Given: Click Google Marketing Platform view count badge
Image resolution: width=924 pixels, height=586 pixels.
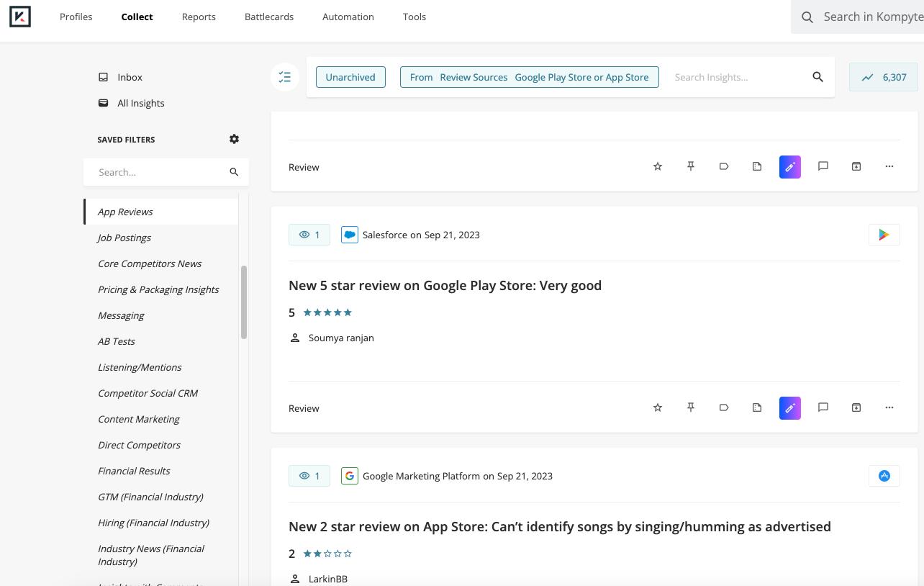Looking at the screenshot, I should [309, 476].
